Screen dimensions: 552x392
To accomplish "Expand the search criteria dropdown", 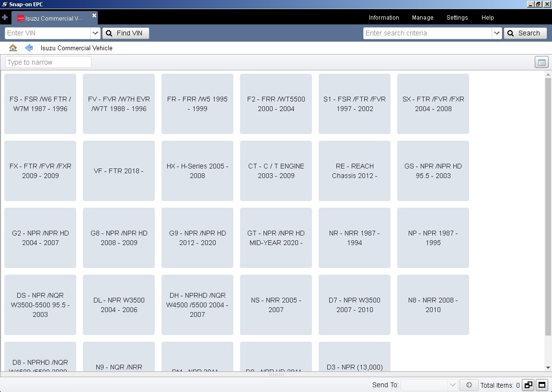I will 496,33.
